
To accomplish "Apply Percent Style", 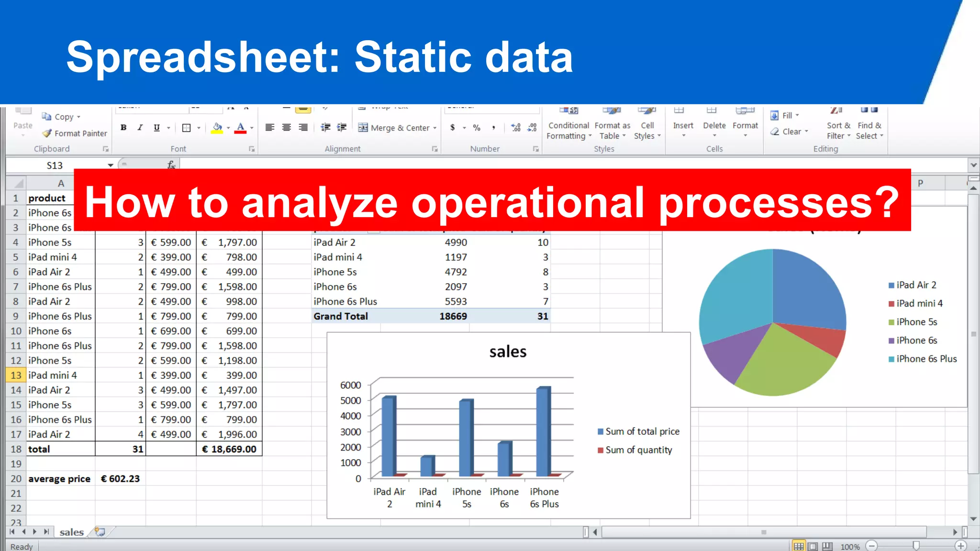I will [x=477, y=127].
